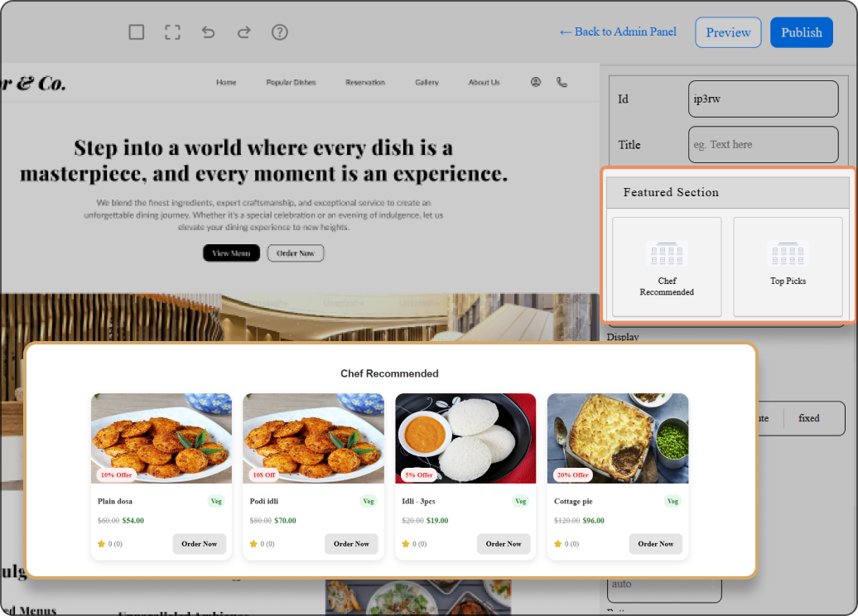Follow the Back to Admin Panel link
Viewport: 858px width, 616px height.
(618, 31)
